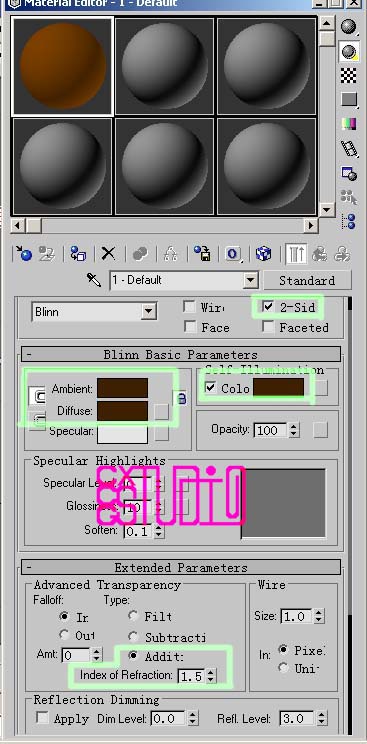Open the Material/Map Navigator icon
Image resolution: width=367 pixels, height=744 pixels.
pos(349,221)
